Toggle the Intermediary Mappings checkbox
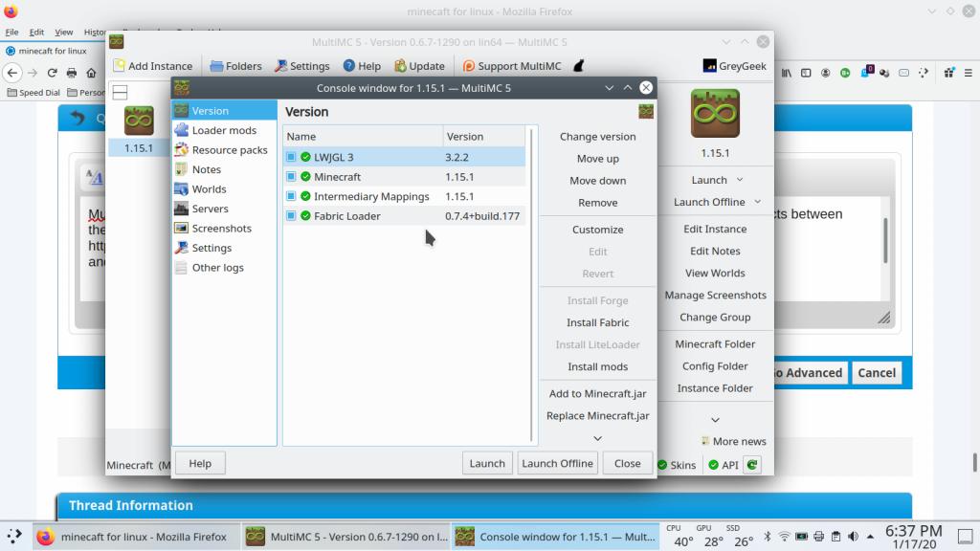The image size is (980, 551). [x=291, y=196]
